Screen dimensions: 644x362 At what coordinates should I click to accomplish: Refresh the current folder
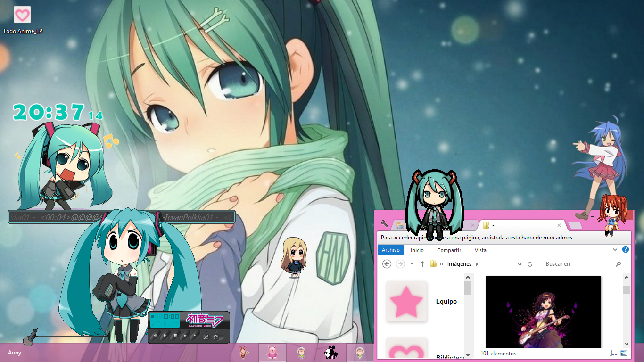click(x=530, y=264)
